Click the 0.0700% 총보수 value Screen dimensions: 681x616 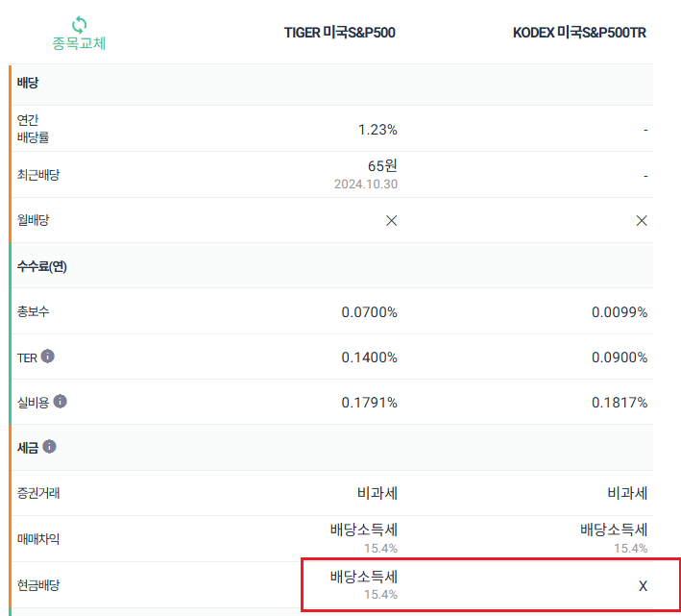coord(369,312)
